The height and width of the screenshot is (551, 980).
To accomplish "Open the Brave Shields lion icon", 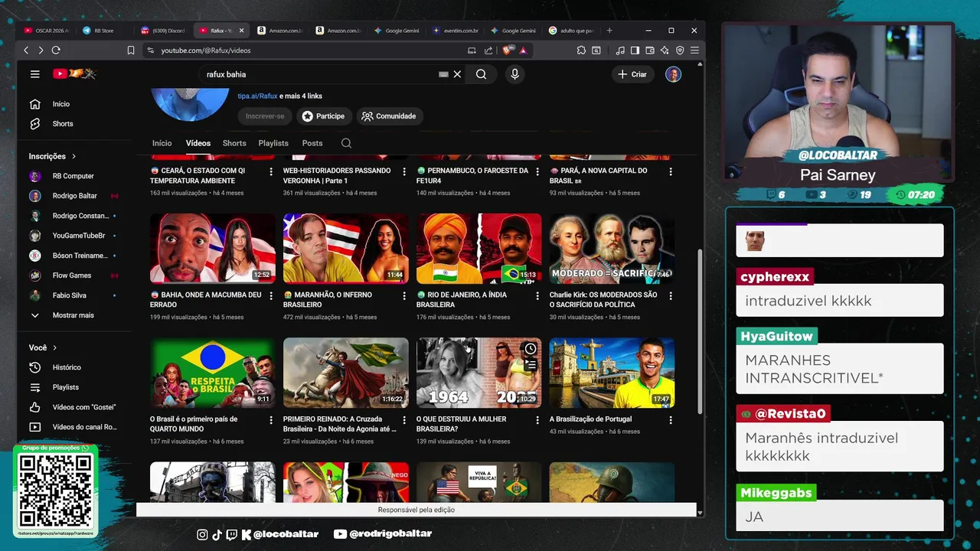I will coord(508,51).
